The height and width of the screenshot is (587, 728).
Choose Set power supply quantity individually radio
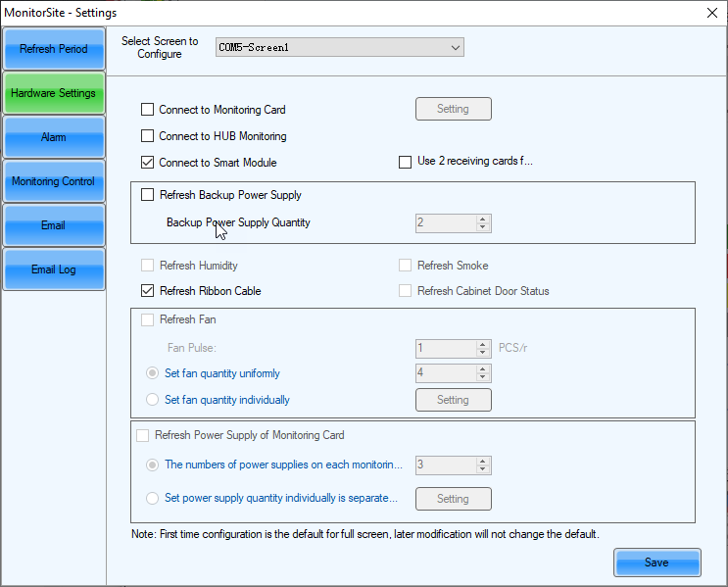[152, 498]
